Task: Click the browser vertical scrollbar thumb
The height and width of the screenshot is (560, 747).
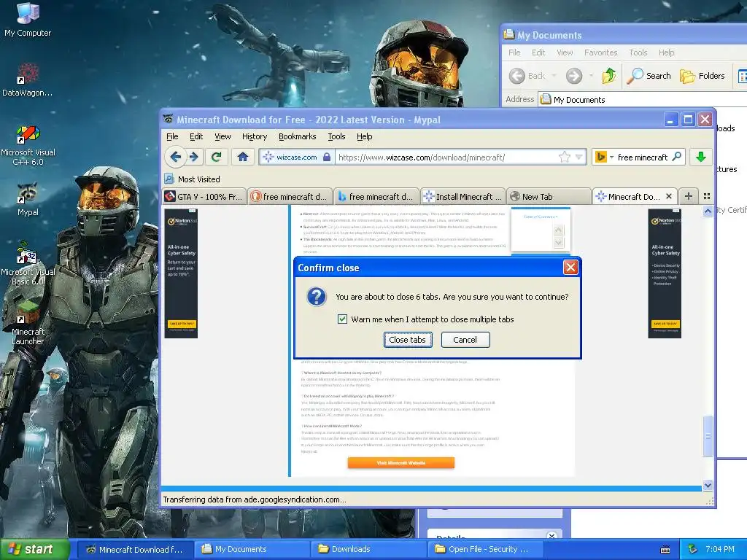Action: [708, 435]
